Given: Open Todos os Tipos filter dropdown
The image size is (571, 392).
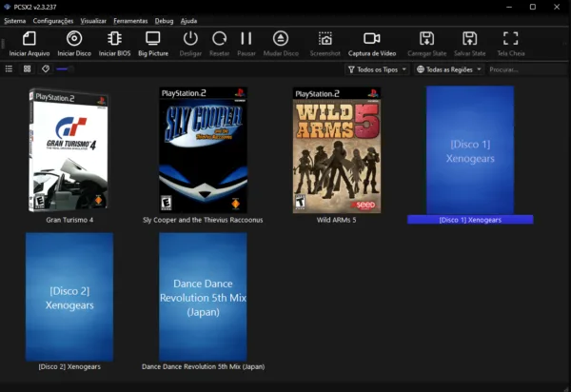Looking at the screenshot, I should (x=377, y=69).
